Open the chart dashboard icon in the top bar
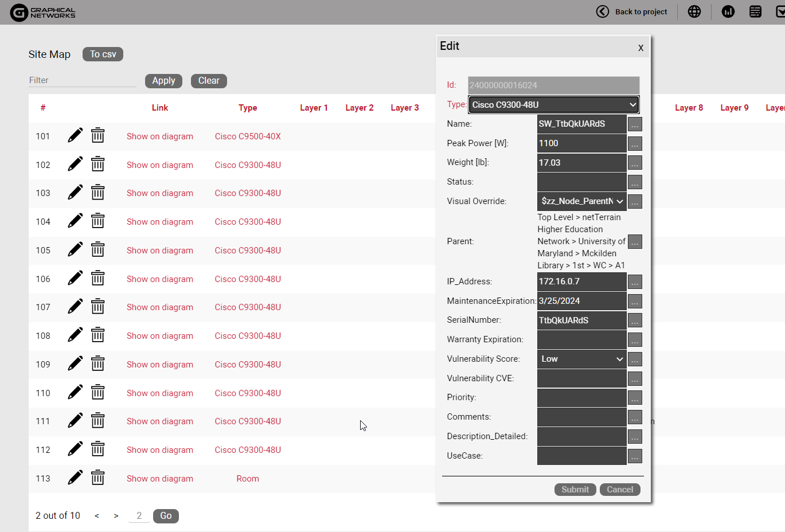Screen dimensions: 785x532 click(728, 11)
